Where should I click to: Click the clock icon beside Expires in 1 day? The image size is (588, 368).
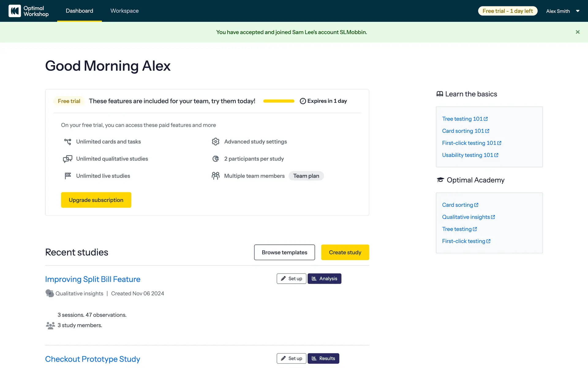click(303, 101)
